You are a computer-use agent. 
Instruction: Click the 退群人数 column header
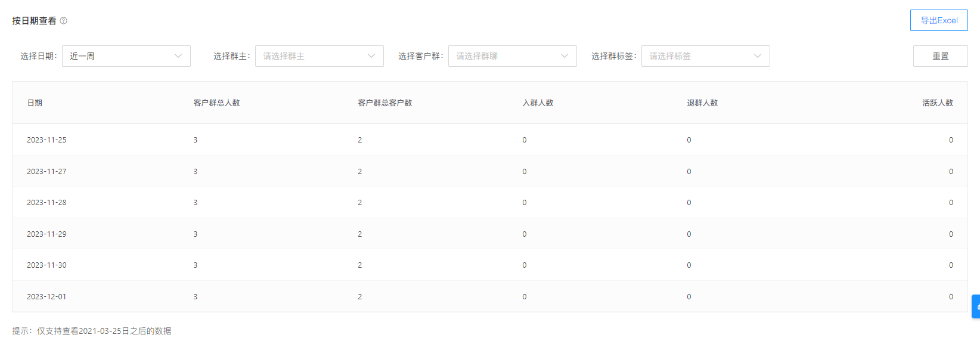(702, 103)
